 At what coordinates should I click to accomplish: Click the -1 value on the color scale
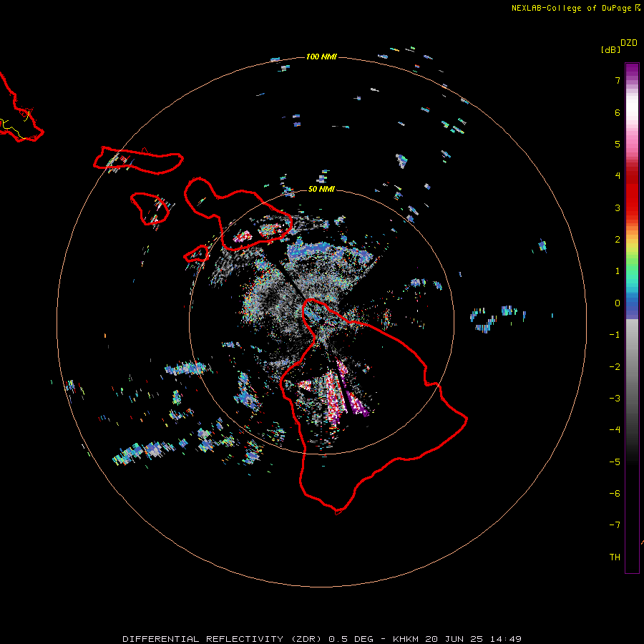coord(615,335)
